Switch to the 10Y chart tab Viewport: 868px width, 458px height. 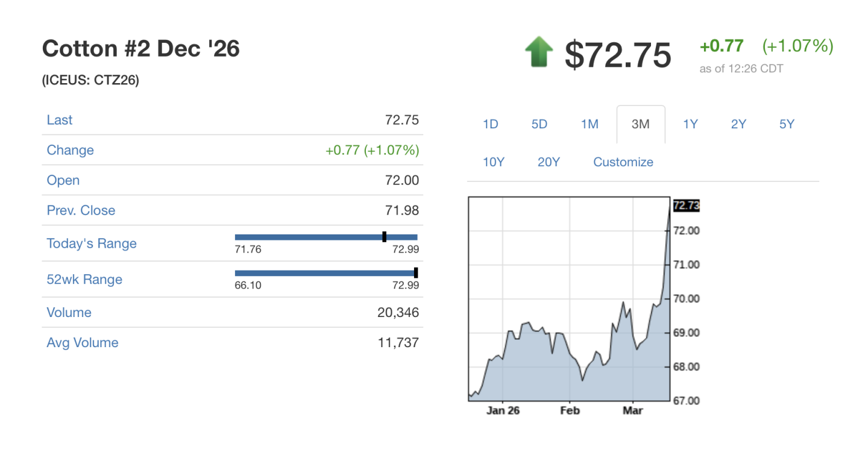494,162
